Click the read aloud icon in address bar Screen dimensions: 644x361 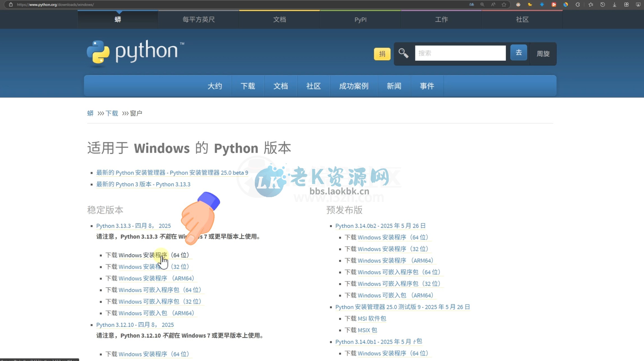493,4
